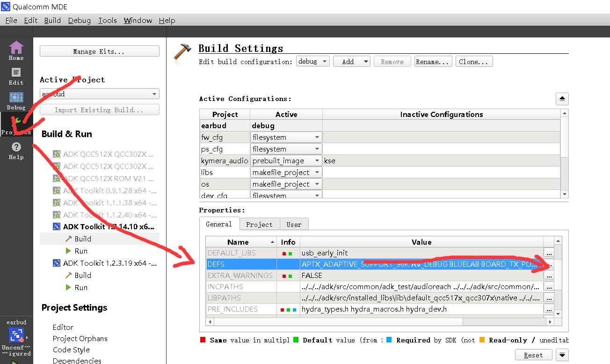Select highlighted Build under the bold ADK Toolkit kit
Image resolution: width=610 pixels, height=364 pixels.
coord(83,239)
